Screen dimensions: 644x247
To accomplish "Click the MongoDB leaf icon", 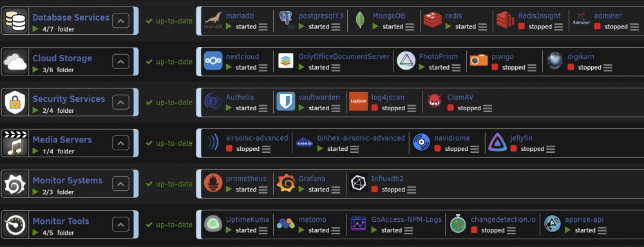I will 360,20.
